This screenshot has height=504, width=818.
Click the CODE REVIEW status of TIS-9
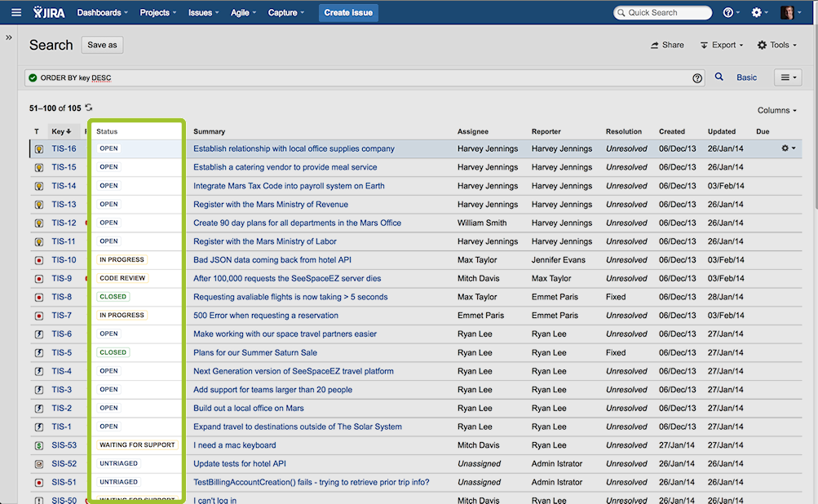[122, 278]
